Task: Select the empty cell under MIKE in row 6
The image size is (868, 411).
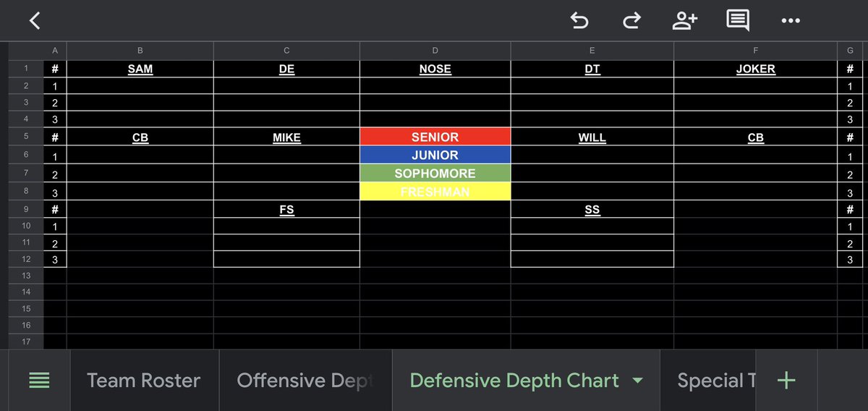Action: (x=286, y=155)
